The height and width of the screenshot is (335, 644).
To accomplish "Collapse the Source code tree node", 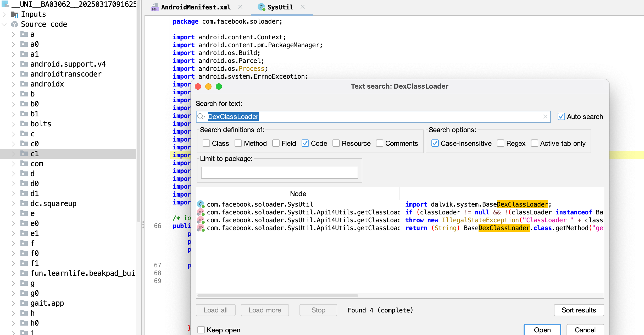I will 4,24.
